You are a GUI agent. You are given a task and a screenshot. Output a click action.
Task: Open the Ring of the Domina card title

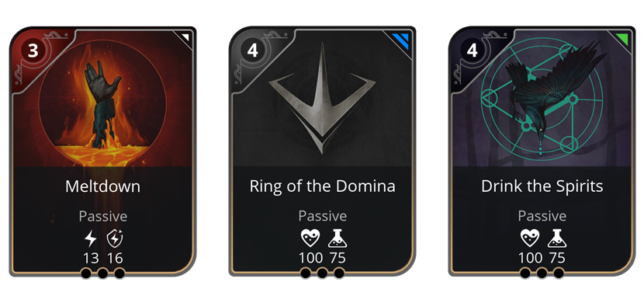click(x=323, y=186)
